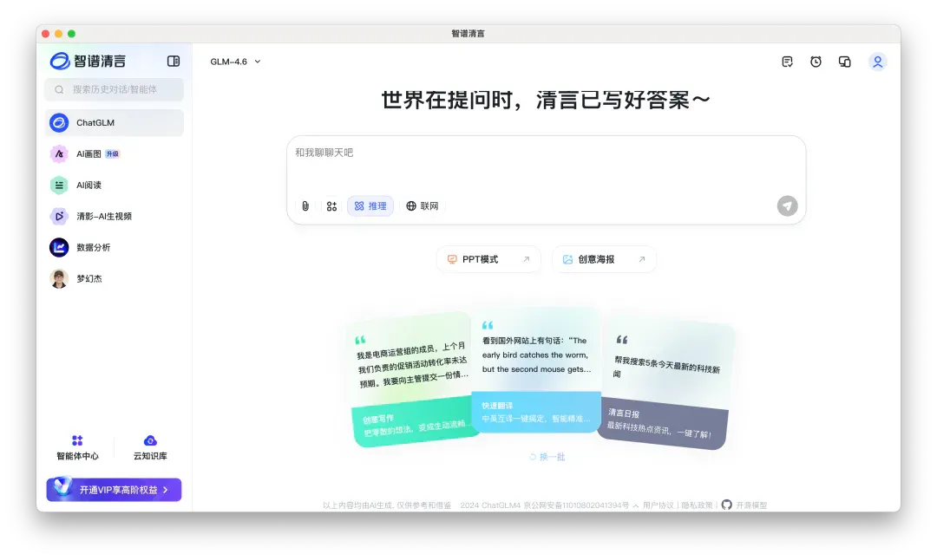Open the notes icon in top-right toolbar

[787, 62]
